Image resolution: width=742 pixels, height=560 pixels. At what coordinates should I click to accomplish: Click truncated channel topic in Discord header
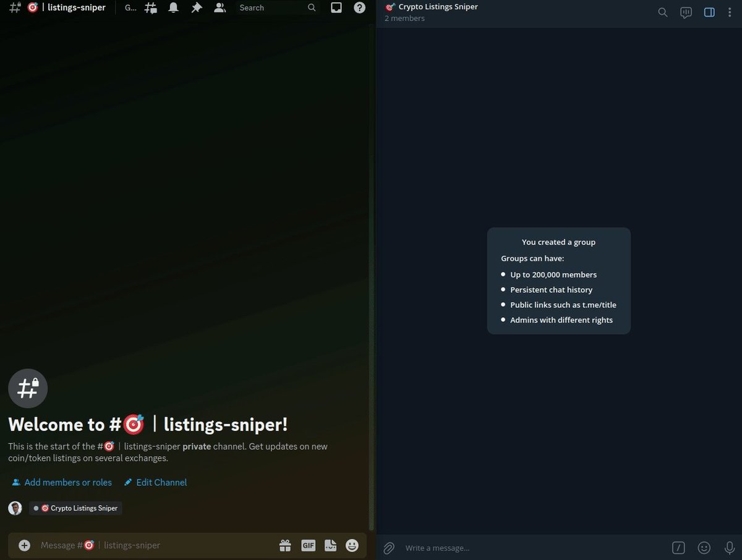click(x=130, y=8)
